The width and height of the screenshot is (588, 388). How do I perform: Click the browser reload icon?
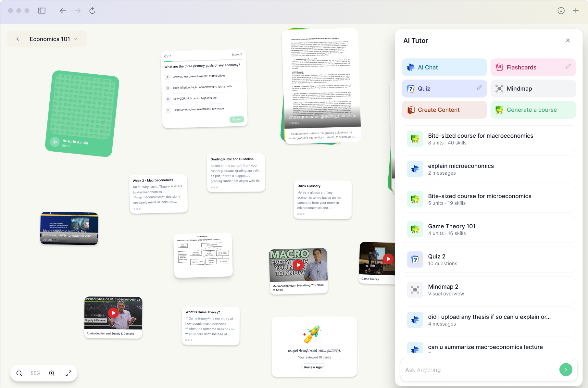[x=92, y=11]
